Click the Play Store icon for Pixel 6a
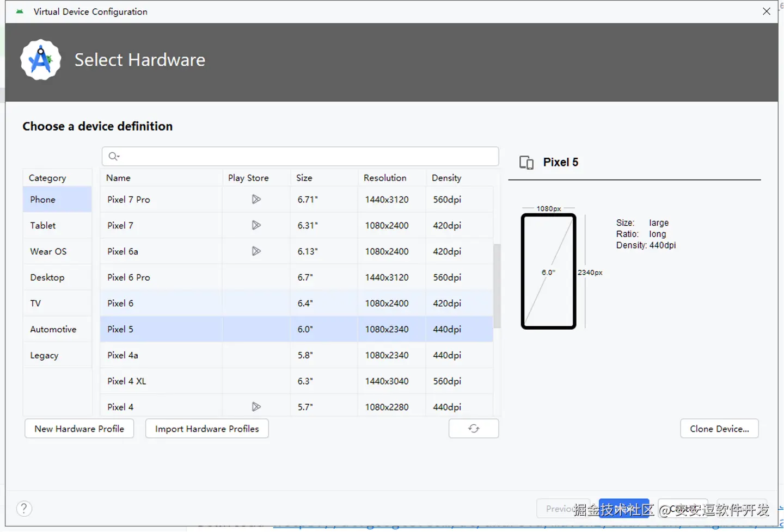 pos(256,251)
